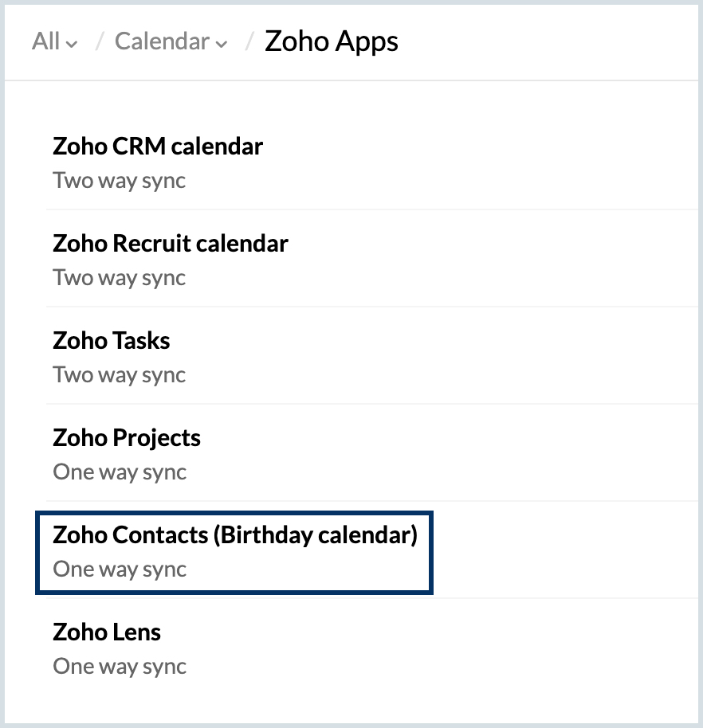
Task: Go to the Calendar breadcrumb label
Action: point(163,41)
